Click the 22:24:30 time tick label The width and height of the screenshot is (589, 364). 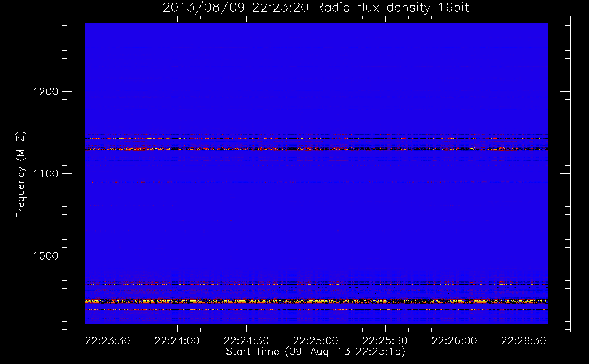(x=246, y=341)
